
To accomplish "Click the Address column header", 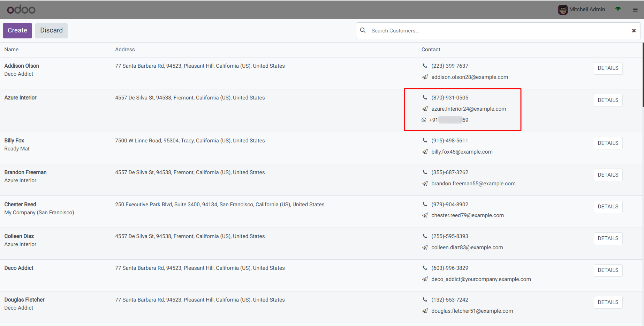I will pyautogui.click(x=125, y=50).
